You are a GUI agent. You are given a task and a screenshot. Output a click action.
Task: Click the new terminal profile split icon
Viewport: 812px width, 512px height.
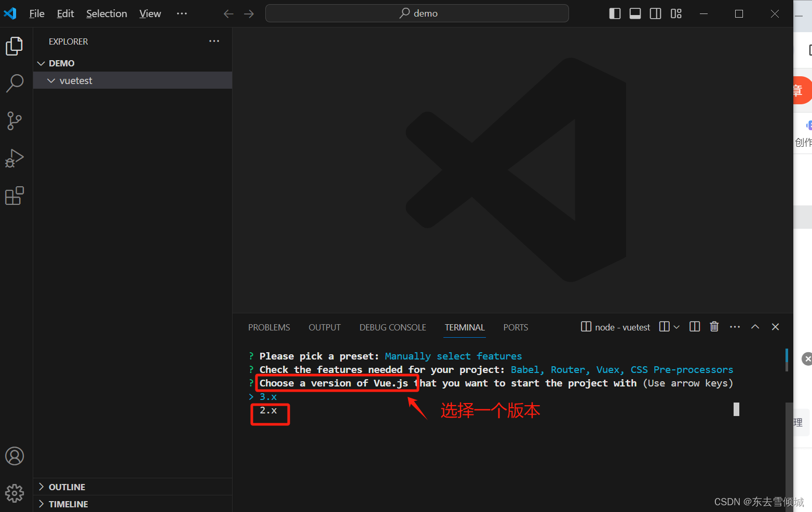point(665,327)
